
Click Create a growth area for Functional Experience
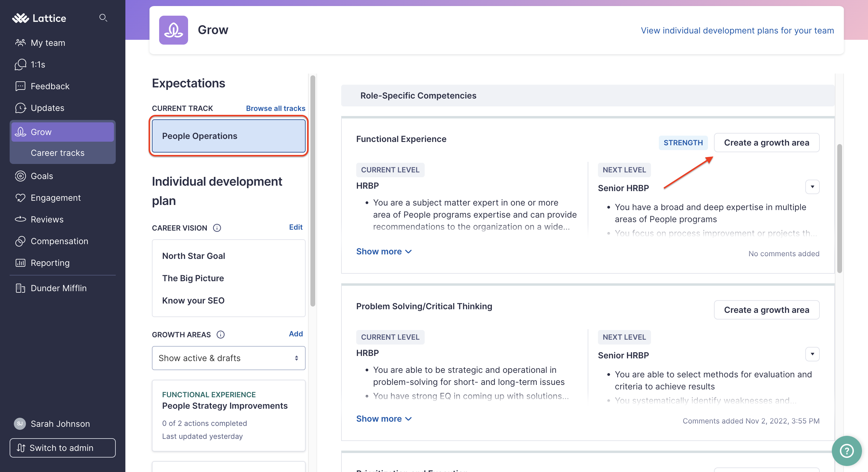click(766, 143)
